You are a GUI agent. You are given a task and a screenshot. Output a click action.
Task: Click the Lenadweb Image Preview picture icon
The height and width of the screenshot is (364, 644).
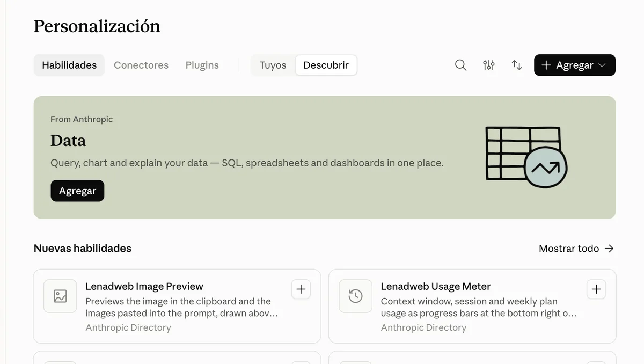click(x=60, y=296)
